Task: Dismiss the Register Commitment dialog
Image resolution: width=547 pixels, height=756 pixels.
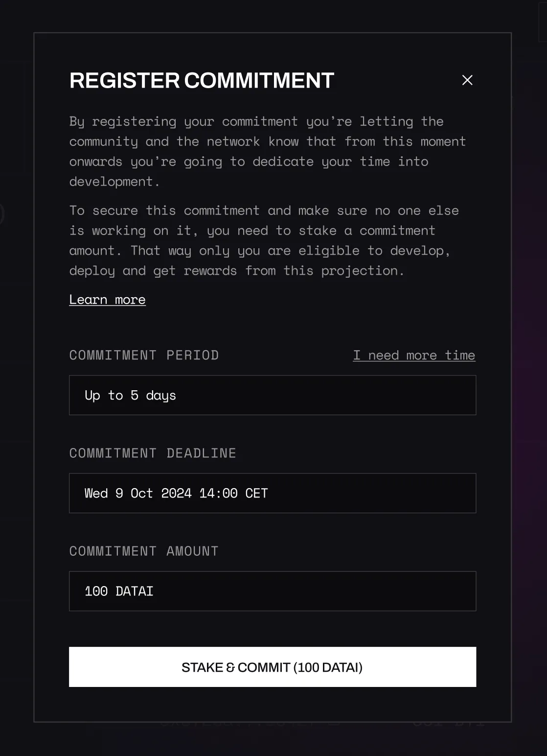Action: click(467, 80)
